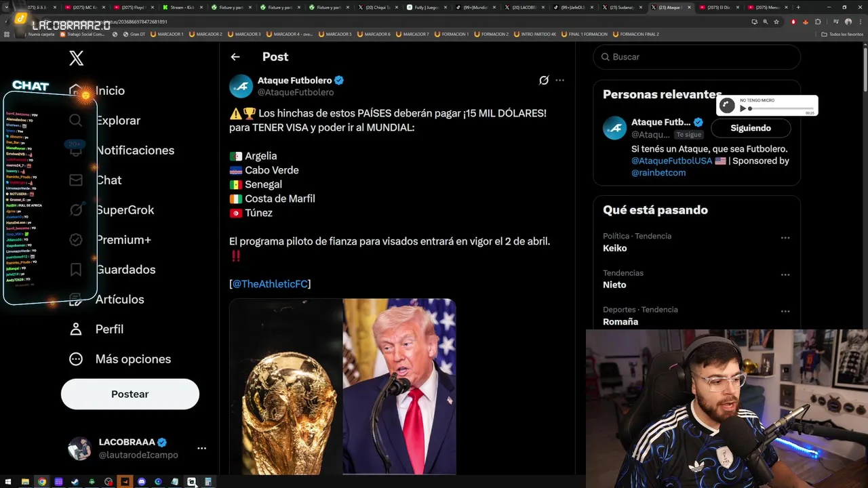Open Steam from the taskbar
Screen dimensions: 868x488
pos(75,482)
